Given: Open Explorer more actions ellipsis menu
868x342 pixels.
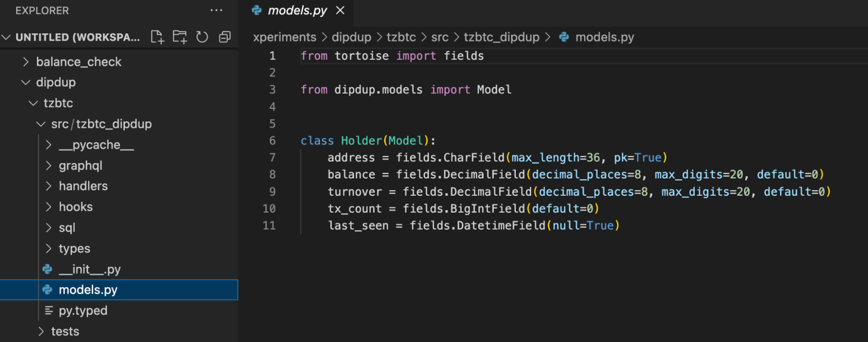Looking at the screenshot, I should point(216,10).
